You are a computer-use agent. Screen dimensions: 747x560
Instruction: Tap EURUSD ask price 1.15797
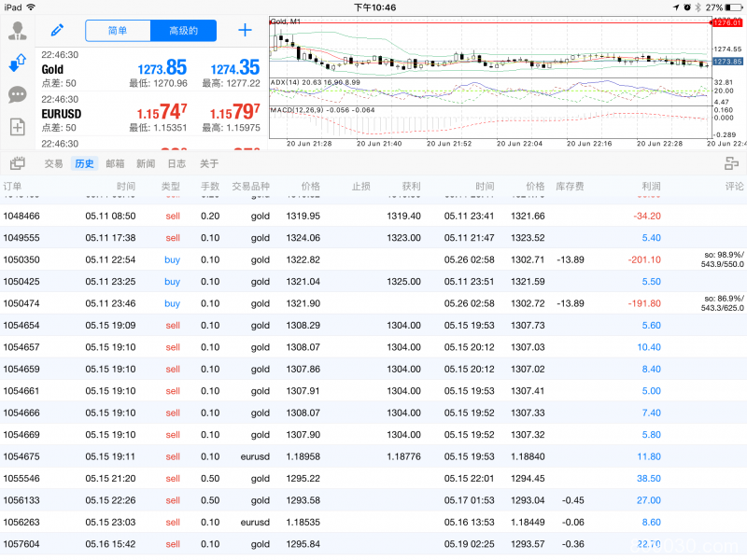tap(235, 112)
